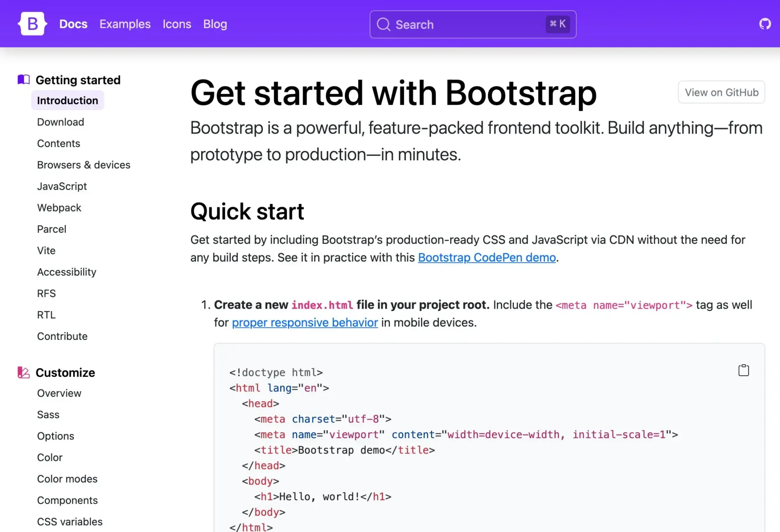Open the Color modes sidebar link
The height and width of the screenshot is (532, 780).
pyautogui.click(x=67, y=479)
